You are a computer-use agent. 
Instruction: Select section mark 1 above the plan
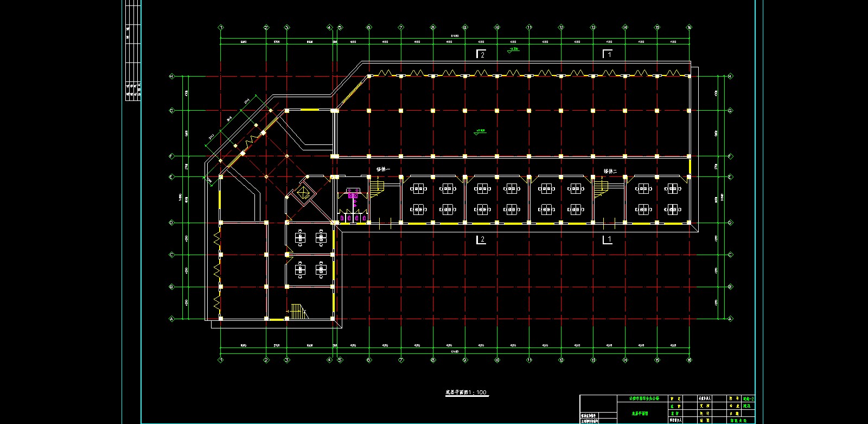point(608,54)
